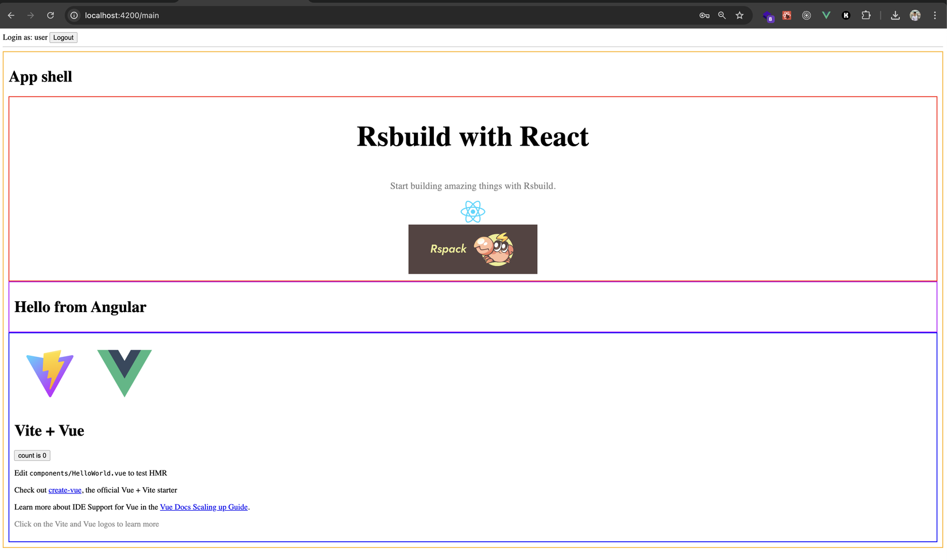Click the Rspack mascot banner image

[x=472, y=249]
